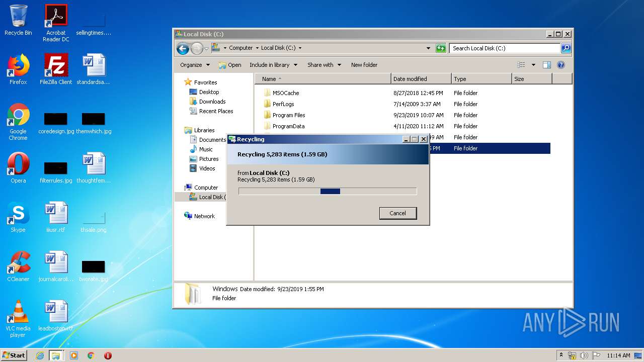The height and width of the screenshot is (362, 644).
Task: Open Explorer Help question mark icon
Action: point(561,65)
